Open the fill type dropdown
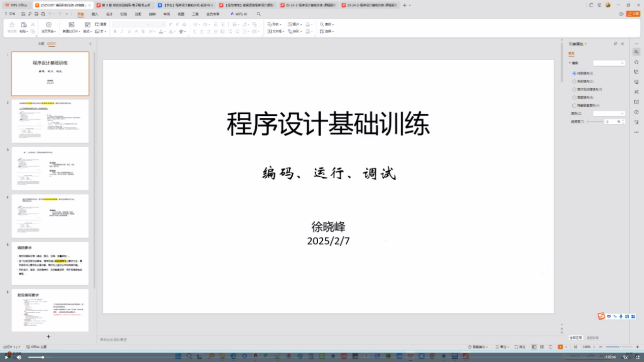 (x=609, y=63)
